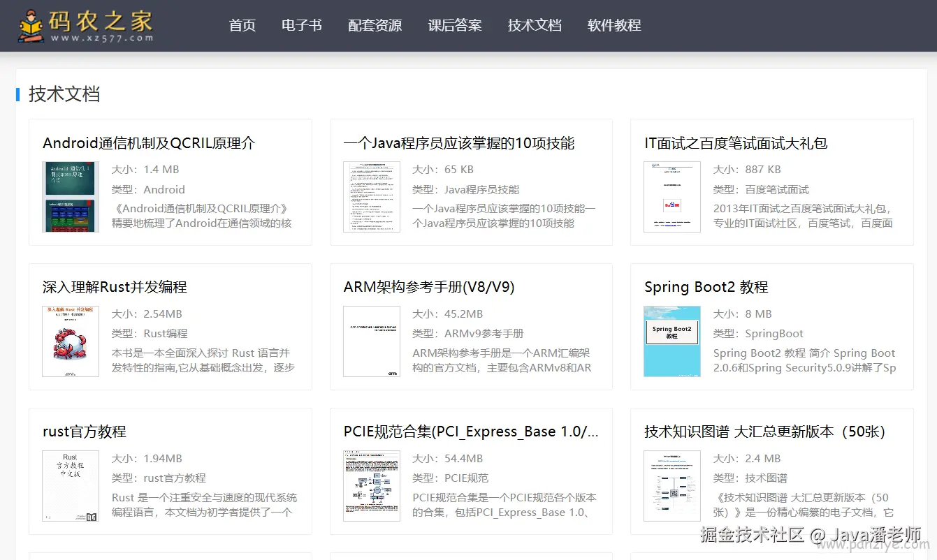Click the 类型：rust官方教程 label
Viewport: 937px width, 560px height.
(159, 478)
